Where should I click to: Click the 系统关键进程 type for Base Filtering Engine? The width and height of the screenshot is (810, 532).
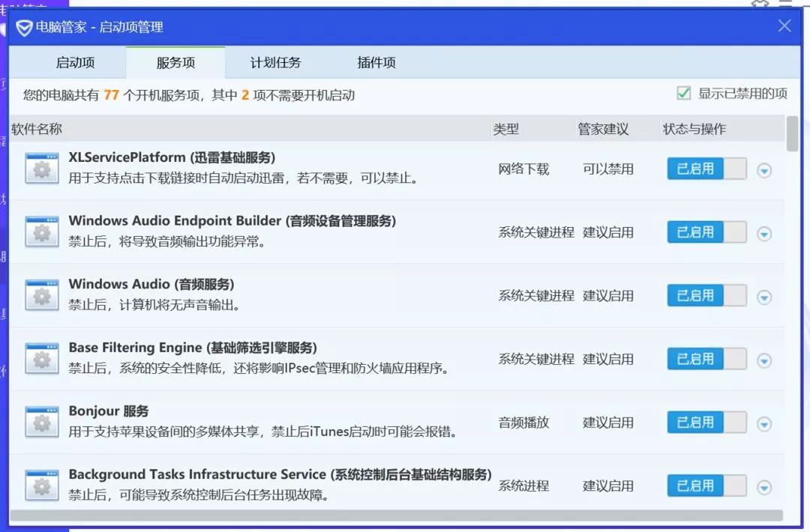click(536, 359)
